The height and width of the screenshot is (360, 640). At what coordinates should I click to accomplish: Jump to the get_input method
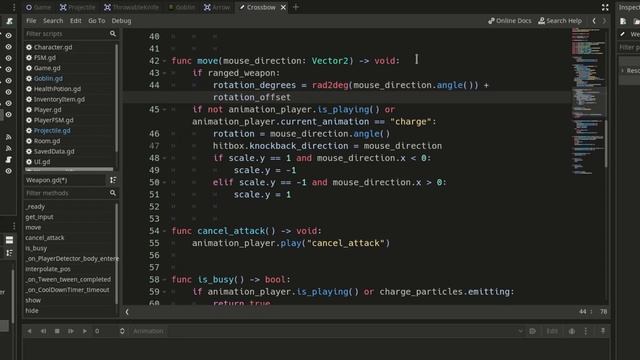click(39, 217)
